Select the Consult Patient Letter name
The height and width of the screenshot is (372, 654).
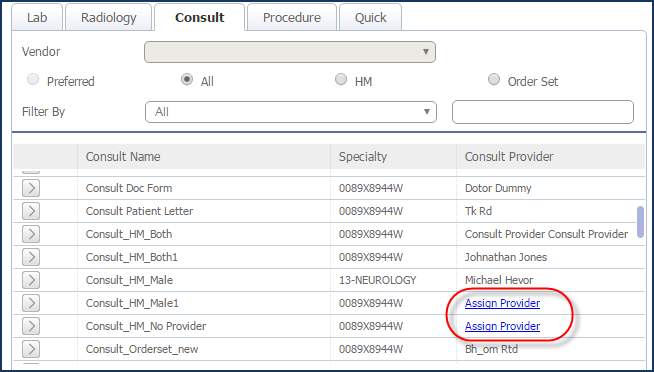coord(139,211)
